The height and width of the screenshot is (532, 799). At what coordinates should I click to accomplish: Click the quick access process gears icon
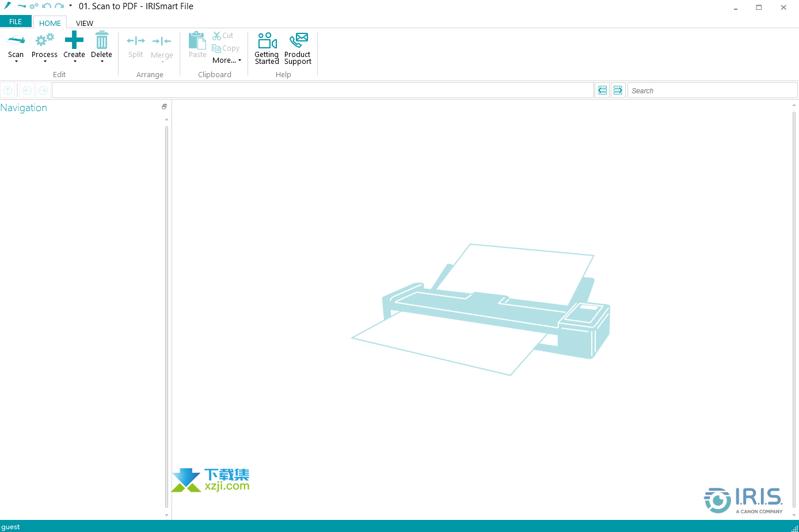tap(34, 6)
